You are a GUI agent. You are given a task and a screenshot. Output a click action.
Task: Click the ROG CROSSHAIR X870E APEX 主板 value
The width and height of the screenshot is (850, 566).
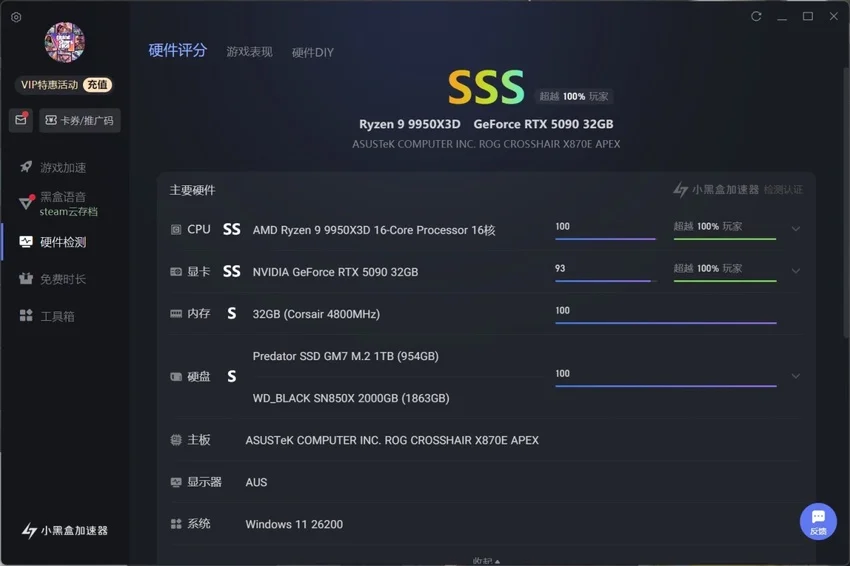coord(392,440)
